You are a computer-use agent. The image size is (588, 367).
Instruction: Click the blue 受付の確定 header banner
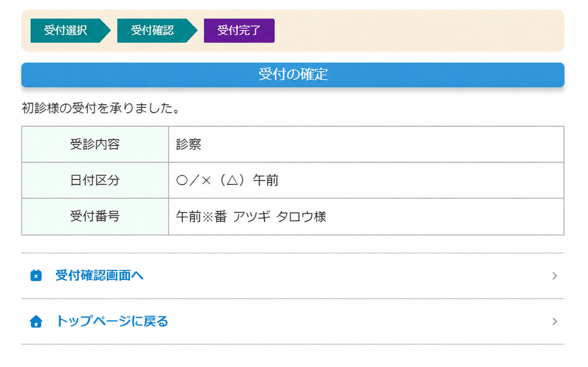tap(293, 75)
